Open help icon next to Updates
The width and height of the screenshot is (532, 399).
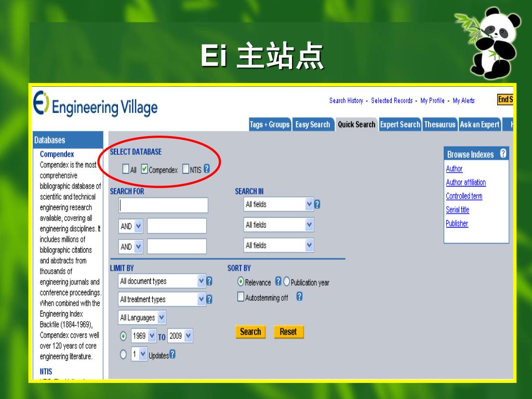(172, 354)
